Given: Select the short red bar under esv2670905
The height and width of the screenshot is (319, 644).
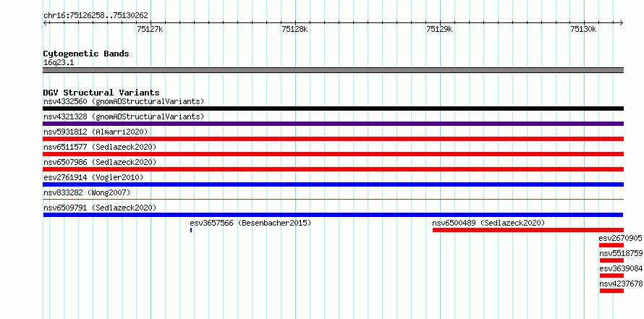Looking at the screenshot, I should [x=611, y=245].
